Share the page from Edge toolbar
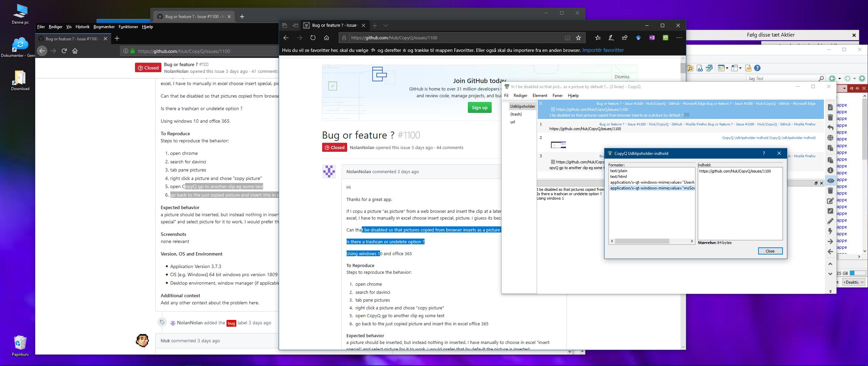Image resolution: width=868 pixels, height=366 pixels. tap(625, 38)
